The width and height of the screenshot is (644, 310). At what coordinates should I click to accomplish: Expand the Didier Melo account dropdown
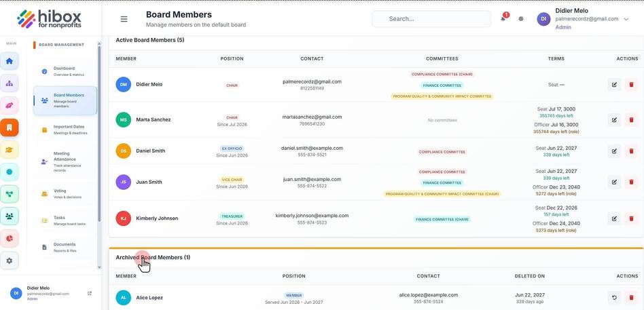pyautogui.click(x=626, y=19)
